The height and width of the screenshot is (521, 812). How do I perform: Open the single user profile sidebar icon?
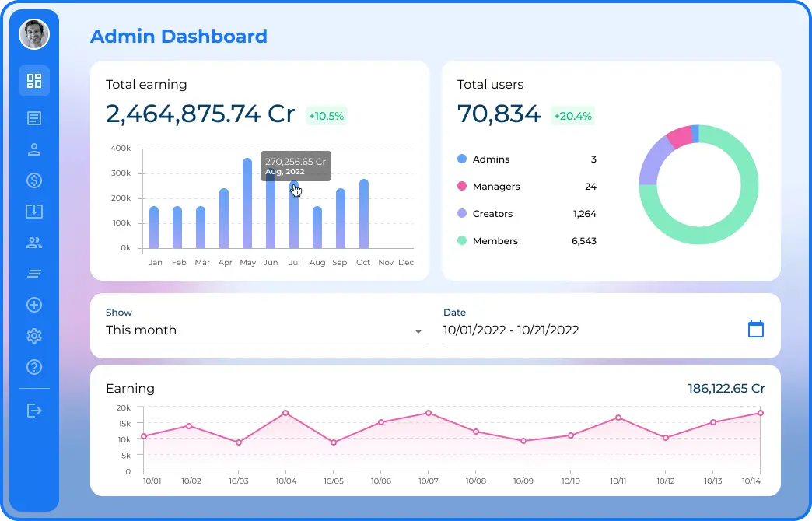[x=34, y=149]
